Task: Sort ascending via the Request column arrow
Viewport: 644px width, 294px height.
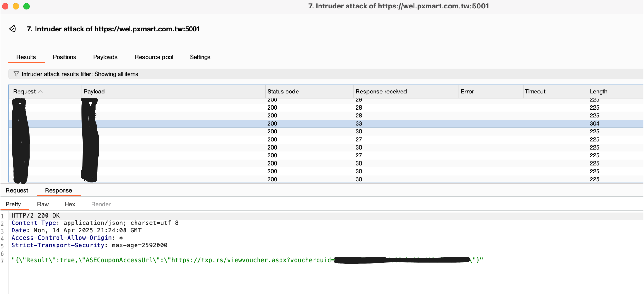Action: click(41, 92)
